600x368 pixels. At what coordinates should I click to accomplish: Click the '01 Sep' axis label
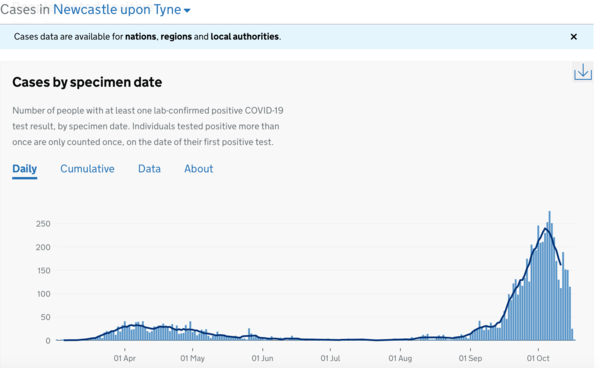tap(470, 358)
